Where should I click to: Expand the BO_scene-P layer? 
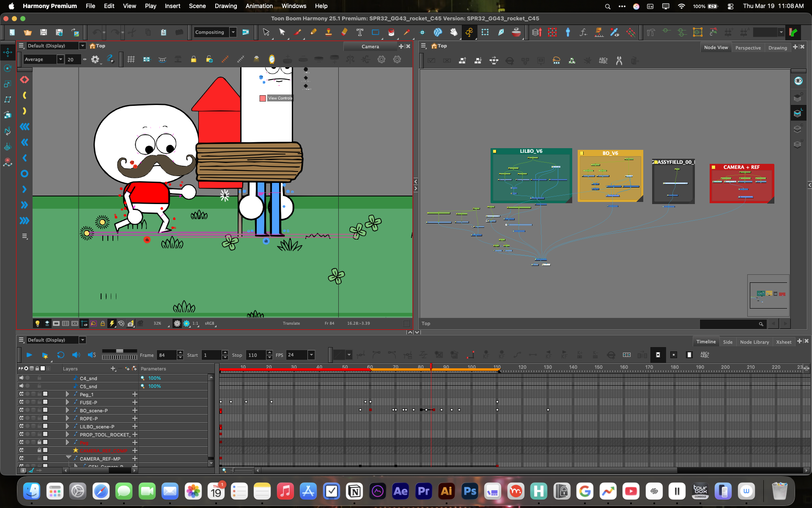tap(67, 410)
